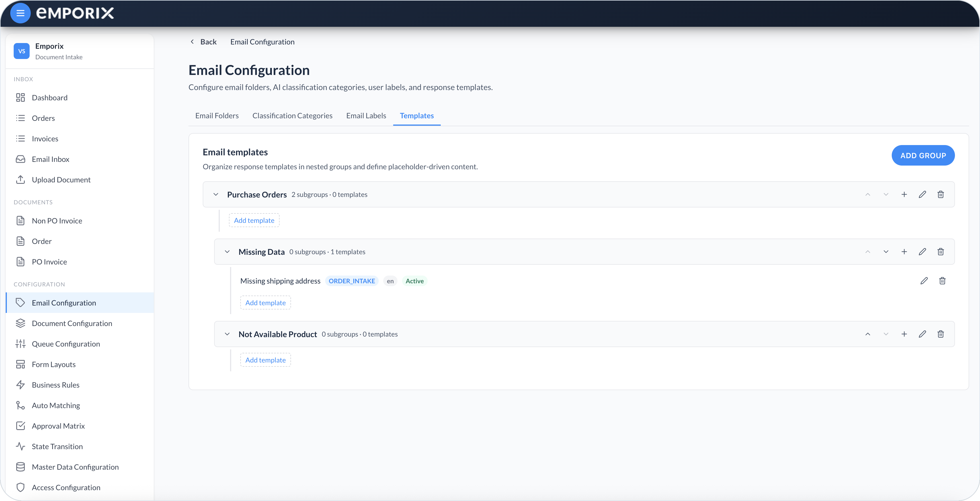Move Not Available Product group up
This screenshot has width=980, height=501.
[867, 334]
